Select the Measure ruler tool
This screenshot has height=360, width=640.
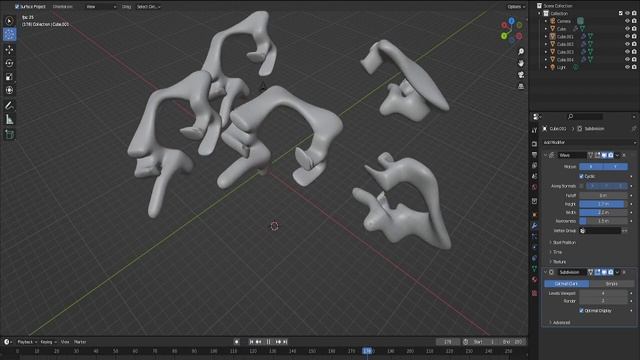tap(9, 120)
